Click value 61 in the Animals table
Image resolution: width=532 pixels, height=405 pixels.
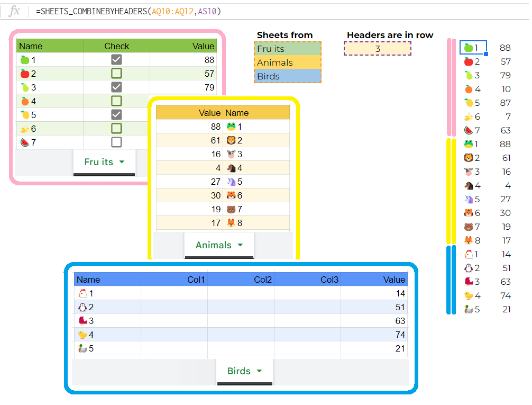tap(215, 140)
